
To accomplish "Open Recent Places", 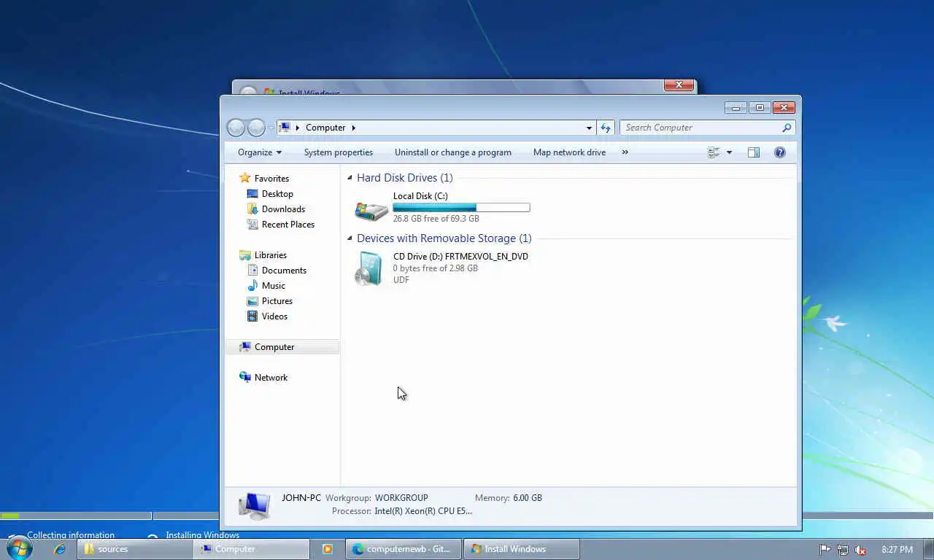I will pyautogui.click(x=287, y=225).
